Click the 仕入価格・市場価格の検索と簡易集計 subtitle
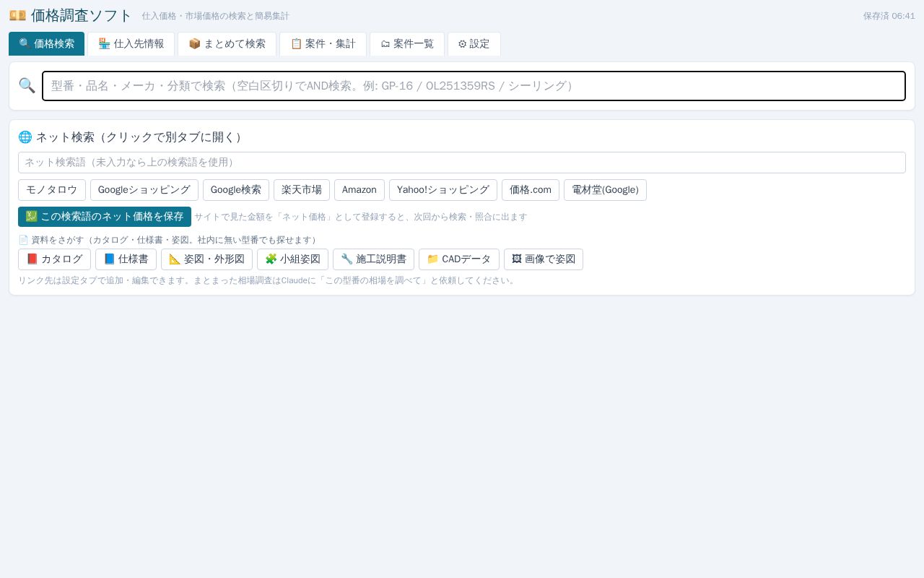This screenshot has width=924, height=578. pos(216,16)
